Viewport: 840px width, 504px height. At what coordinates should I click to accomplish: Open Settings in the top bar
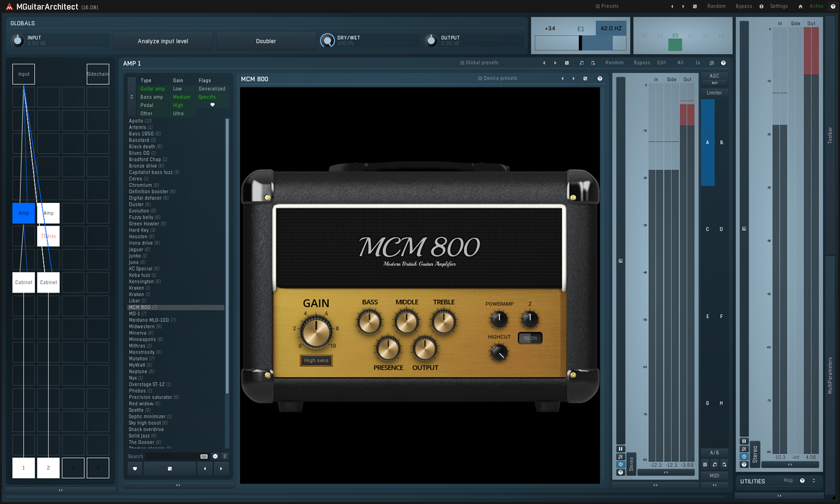pyautogui.click(x=778, y=6)
